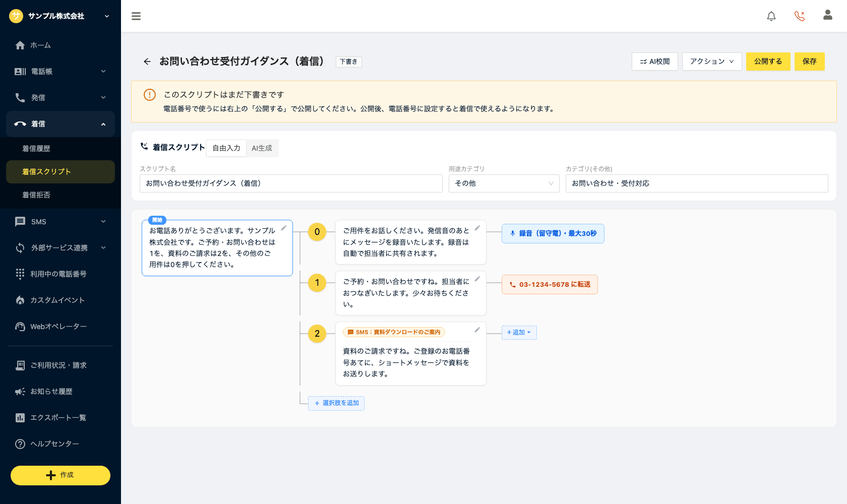
Task: Select the yellow key 1 node
Action: click(317, 283)
